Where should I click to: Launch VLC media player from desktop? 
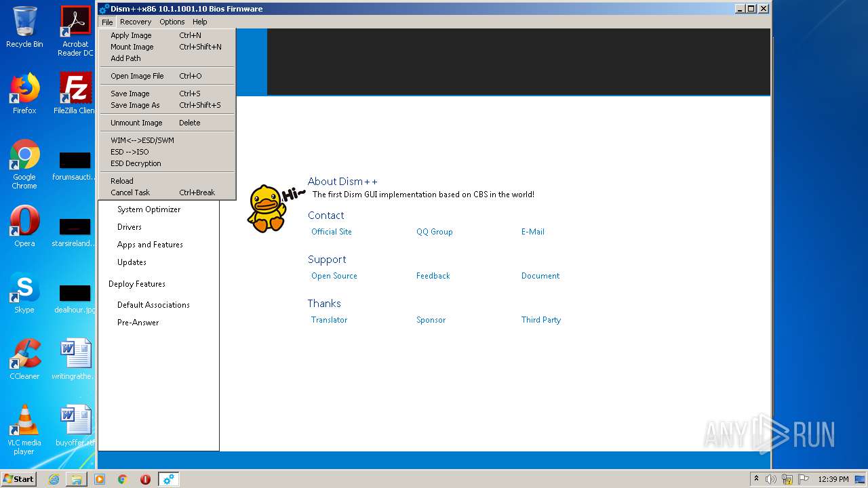(24, 430)
